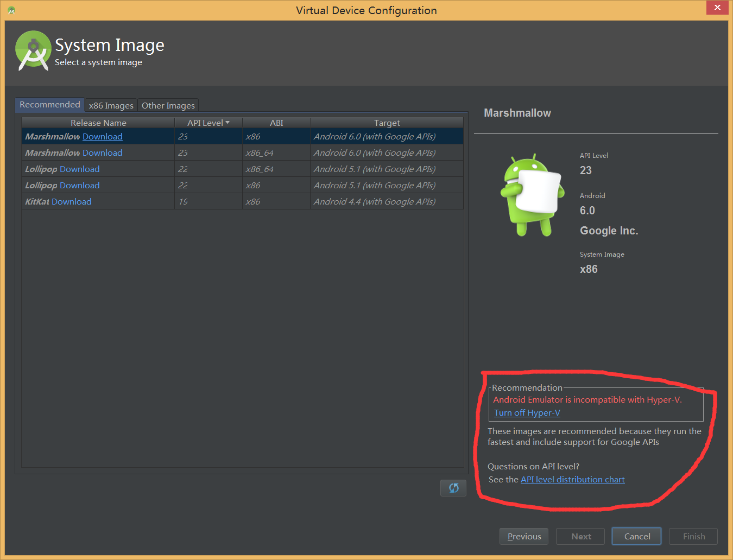Select the Android 4.4 (with Google APIs) target cell
Image resolution: width=733 pixels, height=560 pixels.
tap(387, 201)
